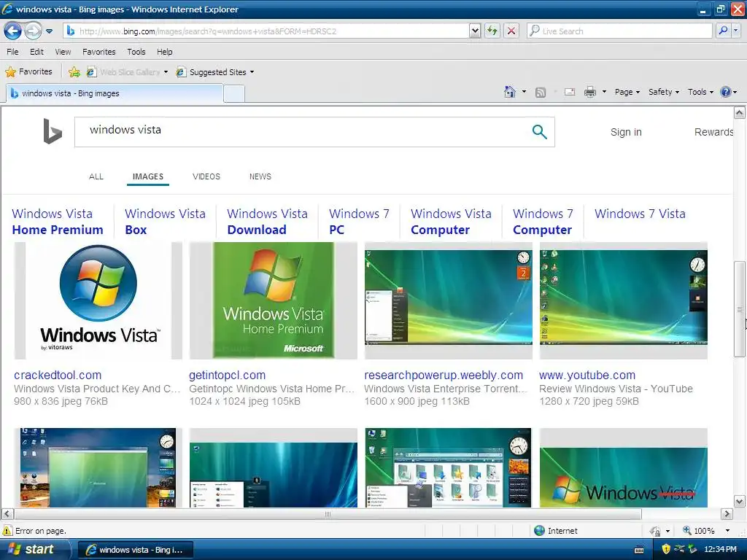The height and width of the screenshot is (560, 747).
Task: Open the Help menu
Action: coord(165,52)
